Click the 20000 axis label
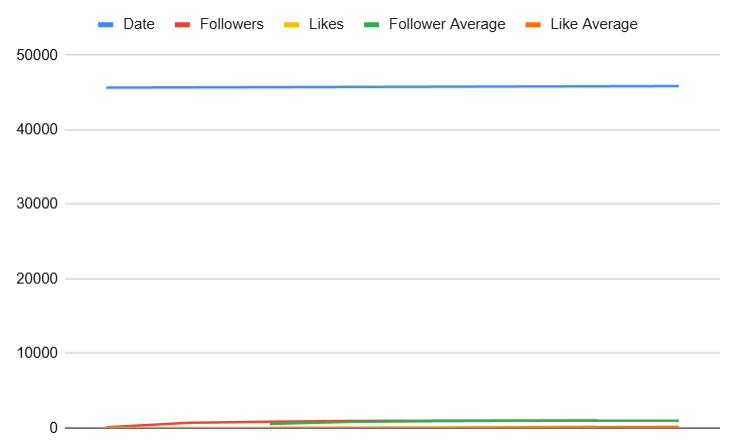 coord(37,279)
